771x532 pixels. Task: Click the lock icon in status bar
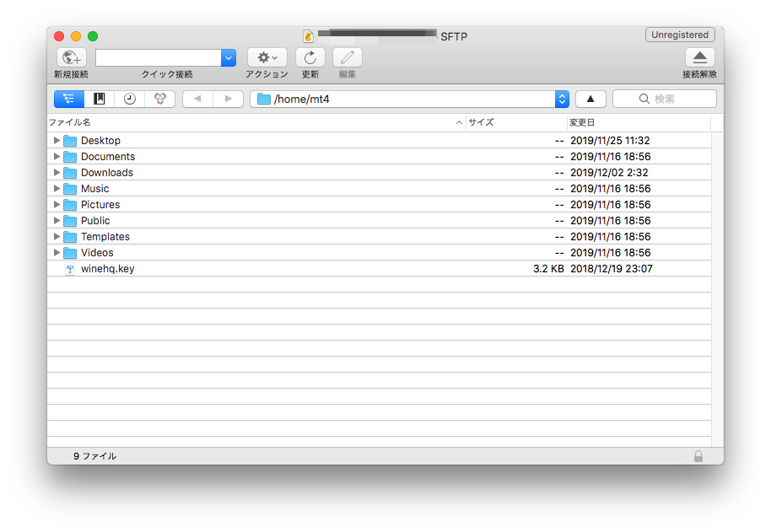[x=698, y=456]
